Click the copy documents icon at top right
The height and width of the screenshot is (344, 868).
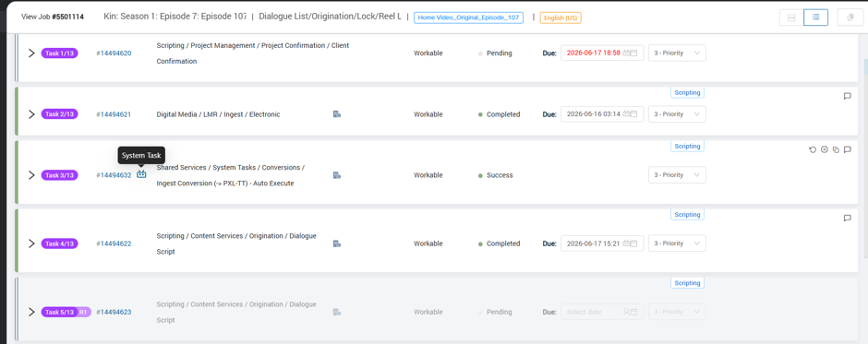pos(850,18)
